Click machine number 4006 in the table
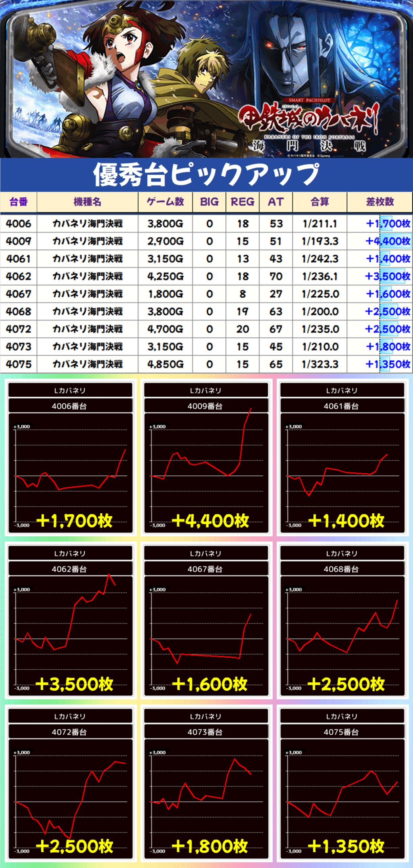Screen dimensions: 413x868 pos(19,224)
